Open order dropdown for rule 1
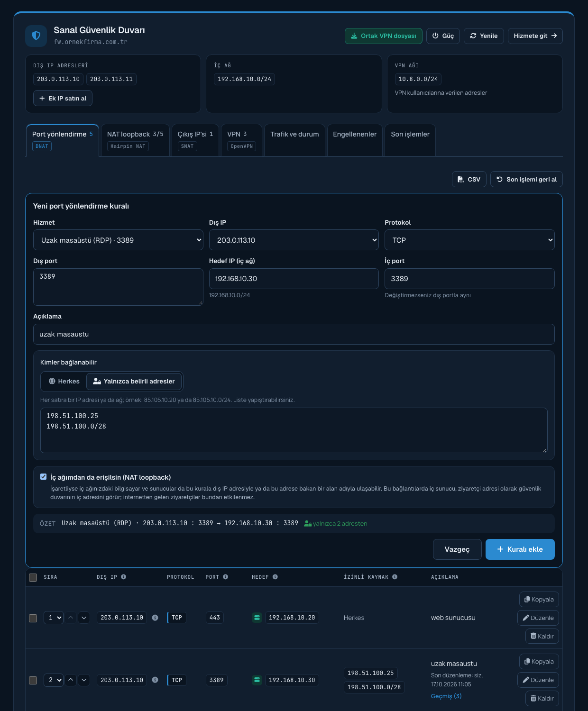Image resolution: width=588 pixels, height=711 pixels. [x=54, y=618]
